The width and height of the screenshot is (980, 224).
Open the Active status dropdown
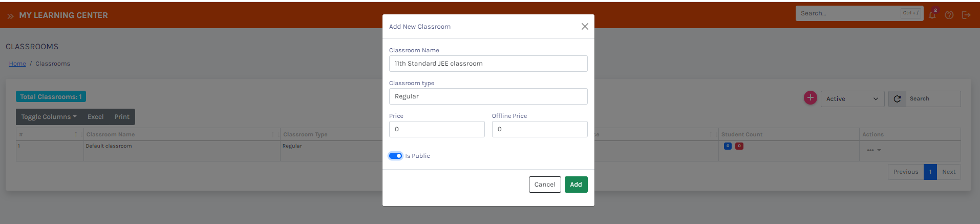(x=852, y=99)
